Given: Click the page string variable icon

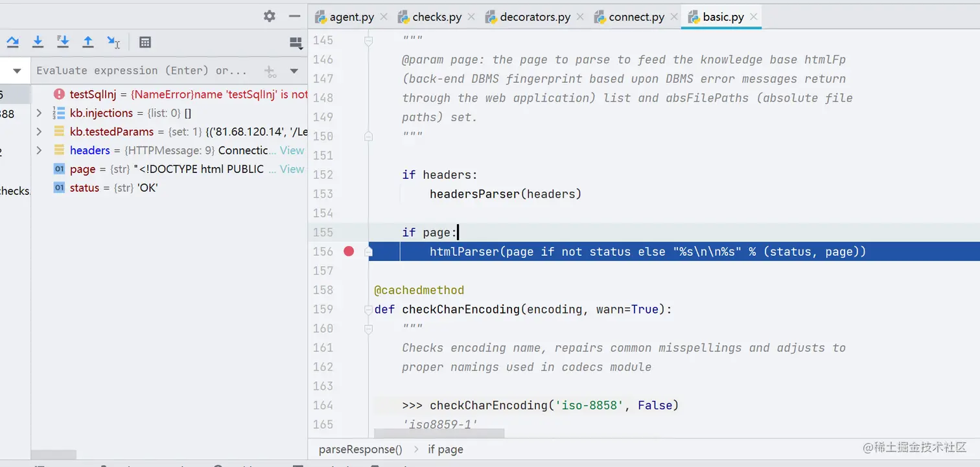Looking at the screenshot, I should [59, 169].
